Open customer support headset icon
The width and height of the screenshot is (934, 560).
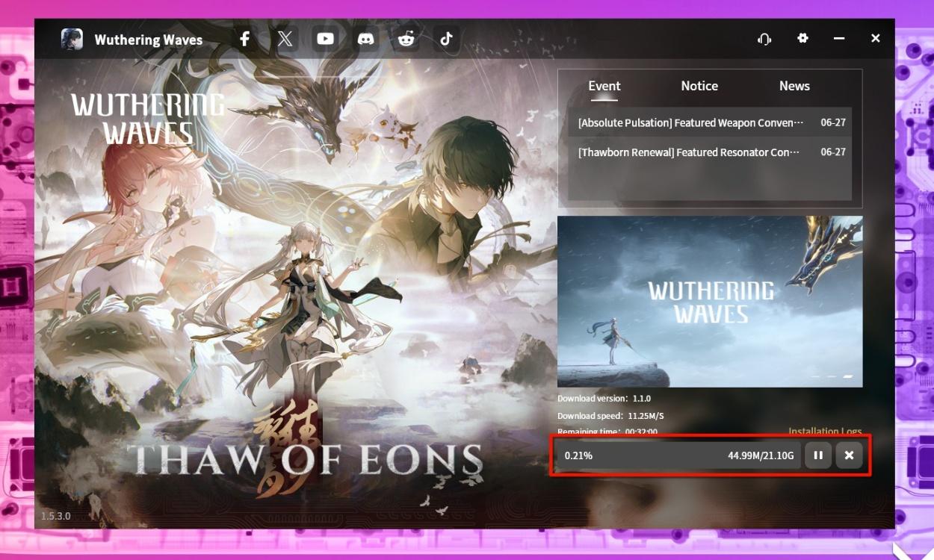[764, 39]
